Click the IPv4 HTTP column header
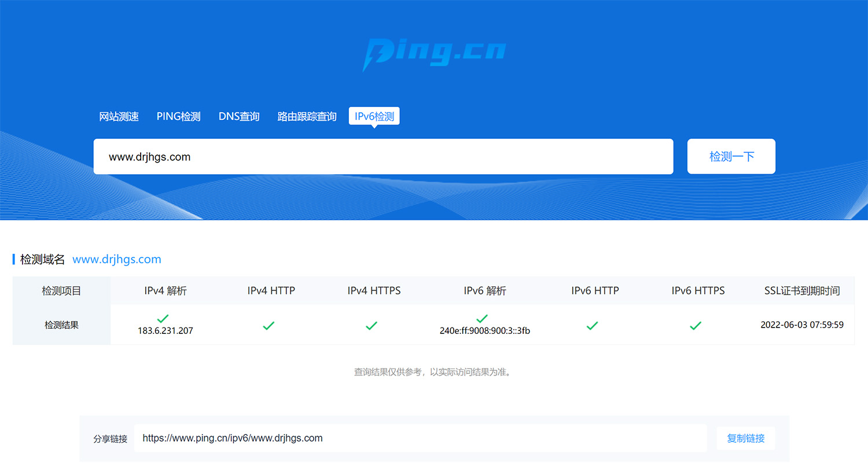The width and height of the screenshot is (868, 467). click(271, 291)
